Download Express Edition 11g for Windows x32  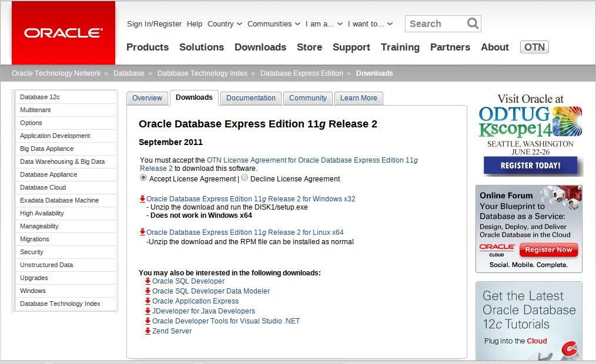coord(251,199)
